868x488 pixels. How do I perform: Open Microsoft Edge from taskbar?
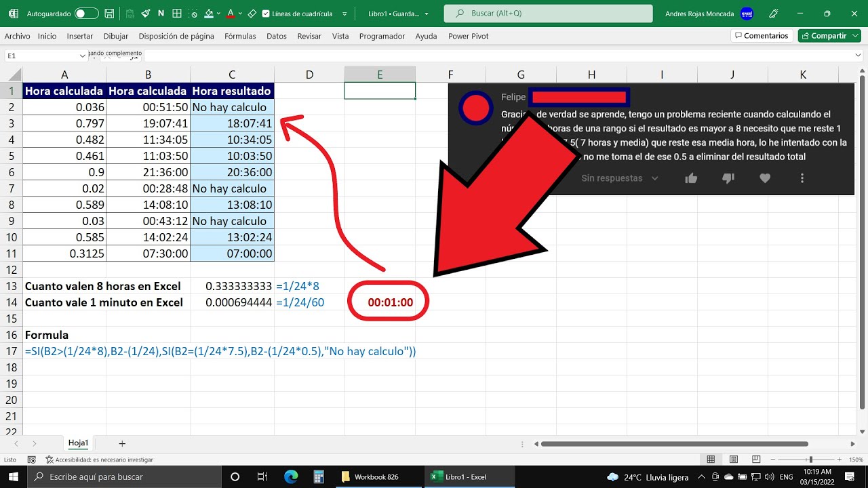291,476
